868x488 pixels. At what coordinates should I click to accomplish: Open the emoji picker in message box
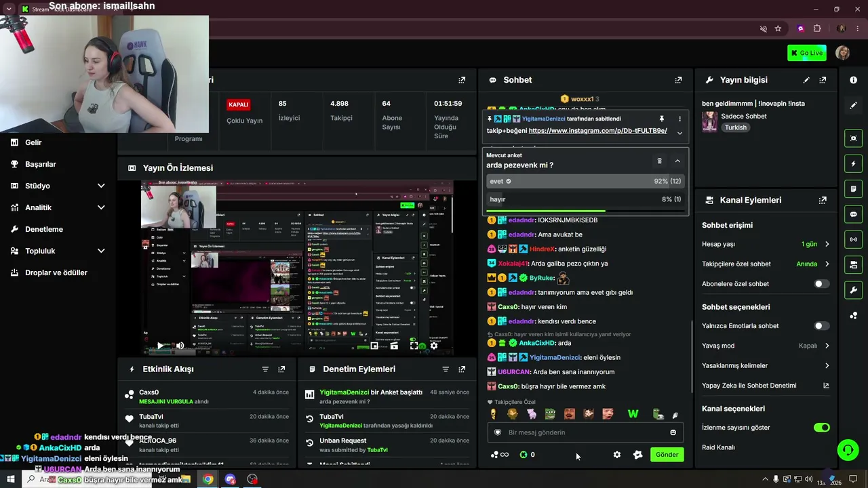point(673,432)
